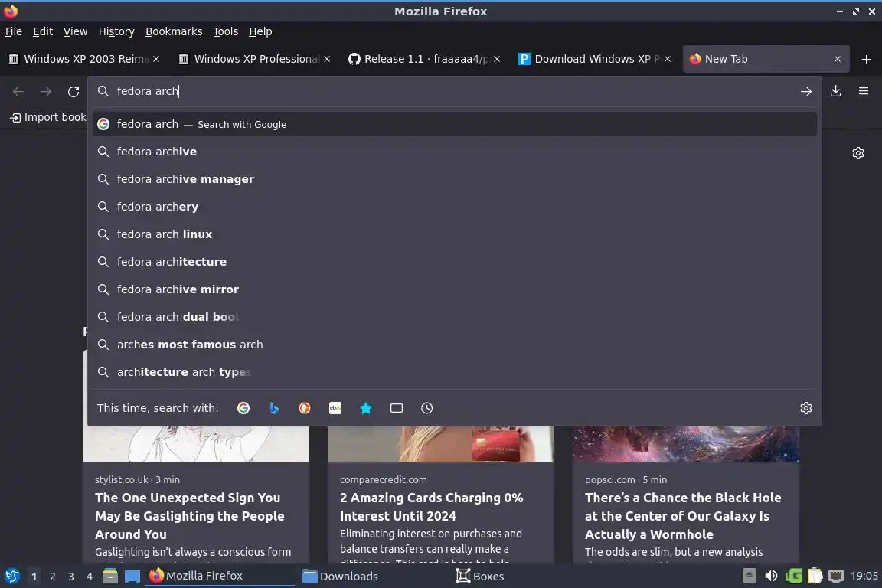Image resolution: width=882 pixels, height=588 pixels.
Task: Open the Tools menu
Action: pyautogui.click(x=226, y=31)
